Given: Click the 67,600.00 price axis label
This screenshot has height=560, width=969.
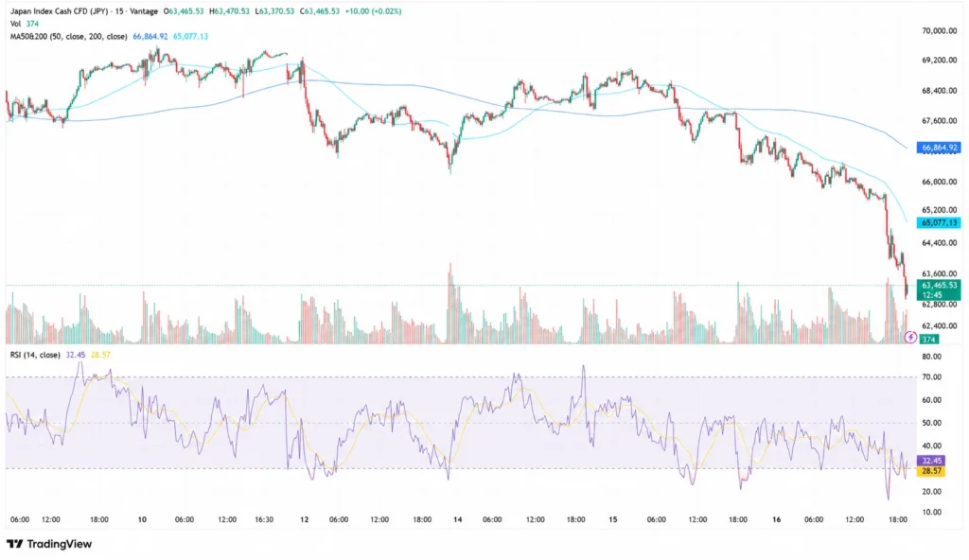Looking at the screenshot, I should (x=939, y=120).
